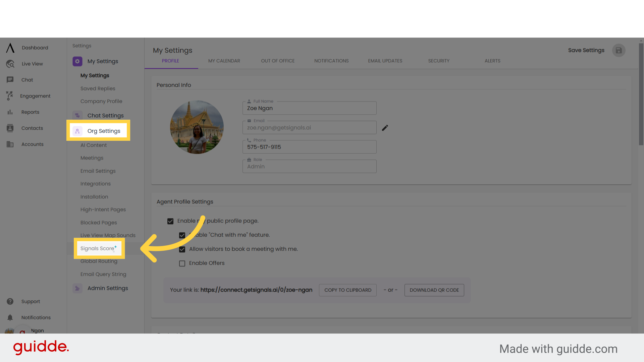This screenshot has height=362, width=644.
Task: Click the save disk icon
Action: click(x=619, y=50)
